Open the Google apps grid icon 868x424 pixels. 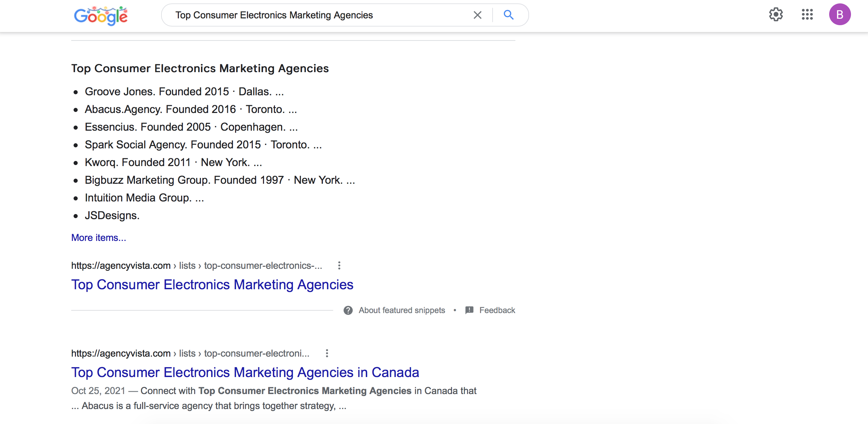coord(807,14)
